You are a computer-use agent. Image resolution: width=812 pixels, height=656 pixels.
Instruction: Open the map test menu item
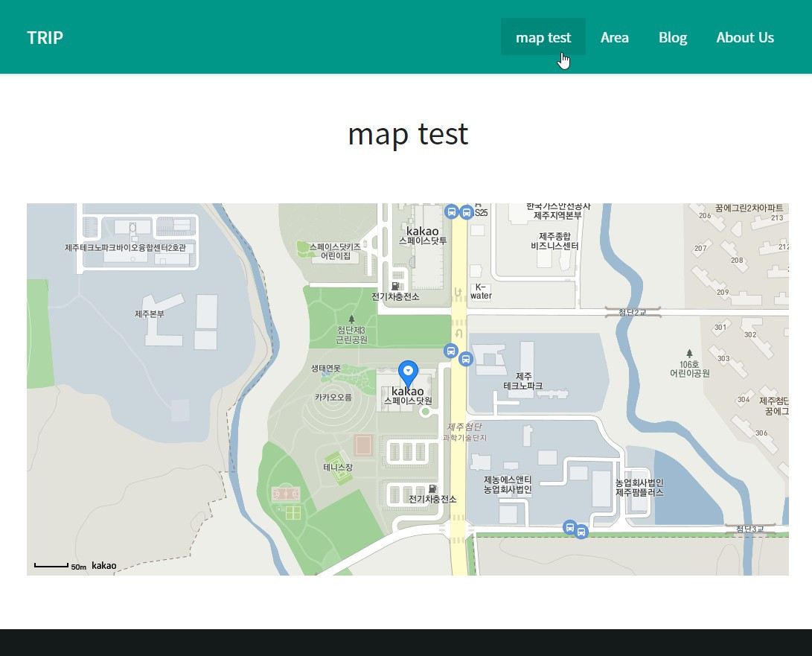point(543,37)
